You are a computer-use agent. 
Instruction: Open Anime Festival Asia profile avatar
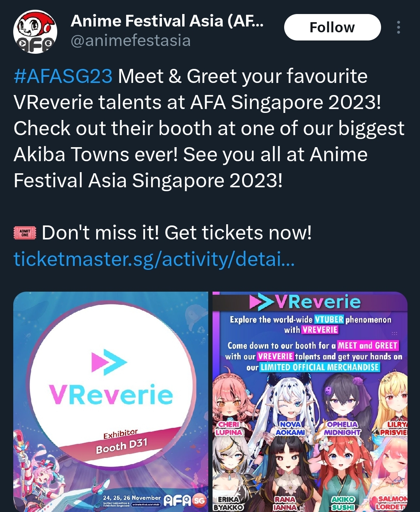(35, 32)
